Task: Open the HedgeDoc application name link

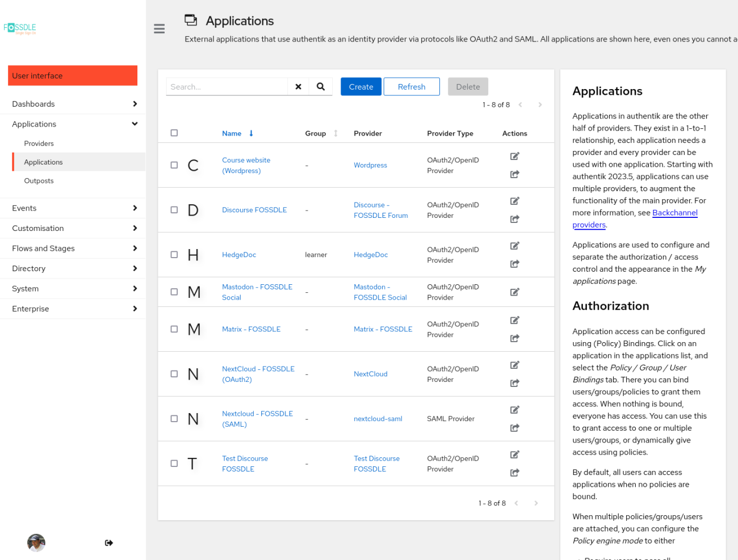Action: pyautogui.click(x=239, y=255)
